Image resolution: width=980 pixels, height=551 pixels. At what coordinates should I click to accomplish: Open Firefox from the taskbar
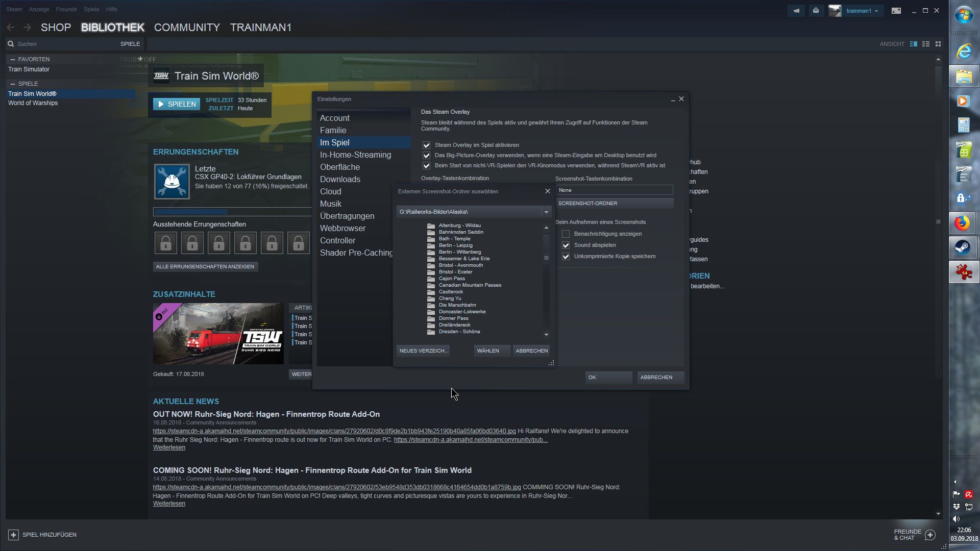[963, 223]
